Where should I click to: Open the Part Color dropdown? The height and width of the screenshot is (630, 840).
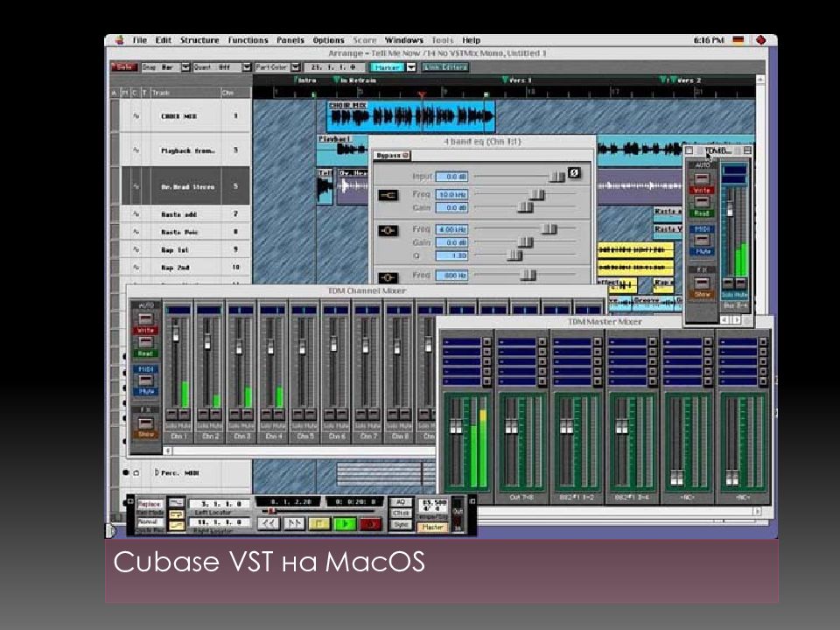295,67
